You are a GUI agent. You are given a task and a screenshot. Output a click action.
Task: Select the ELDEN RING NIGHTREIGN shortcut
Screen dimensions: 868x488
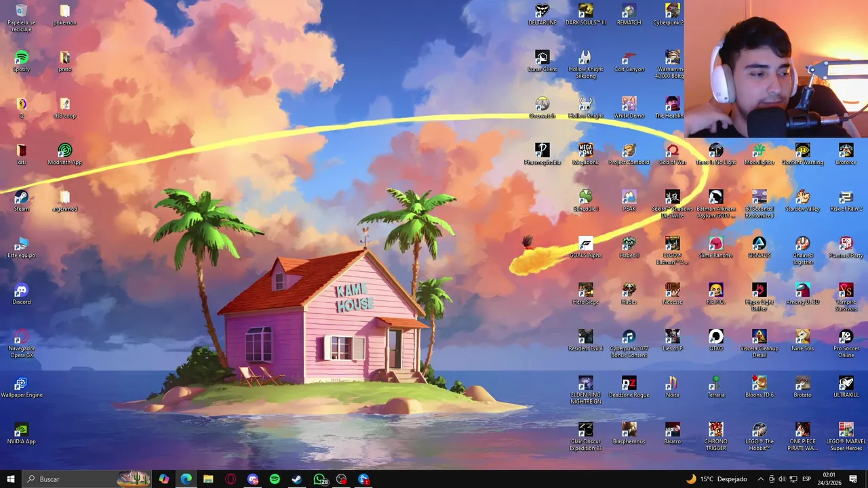coord(585,390)
